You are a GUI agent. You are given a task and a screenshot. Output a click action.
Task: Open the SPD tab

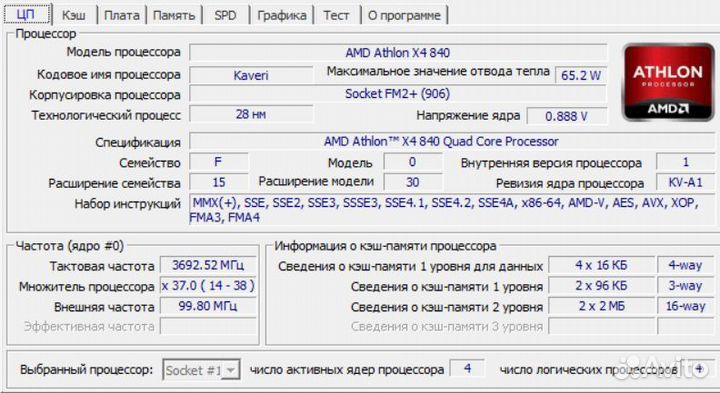(225, 15)
